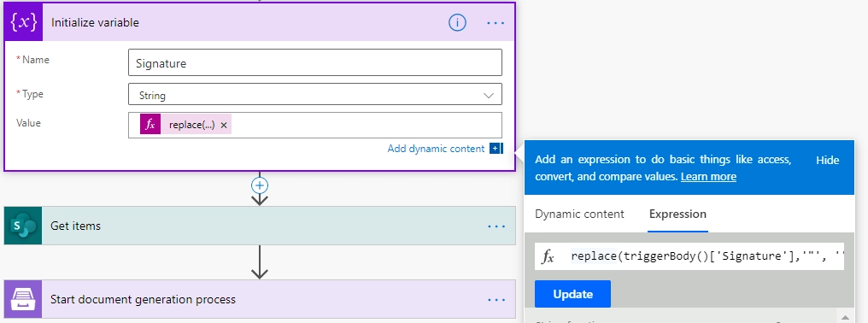Open the ellipsis menu on Get items
This screenshot has width=868, height=323.
click(496, 226)
